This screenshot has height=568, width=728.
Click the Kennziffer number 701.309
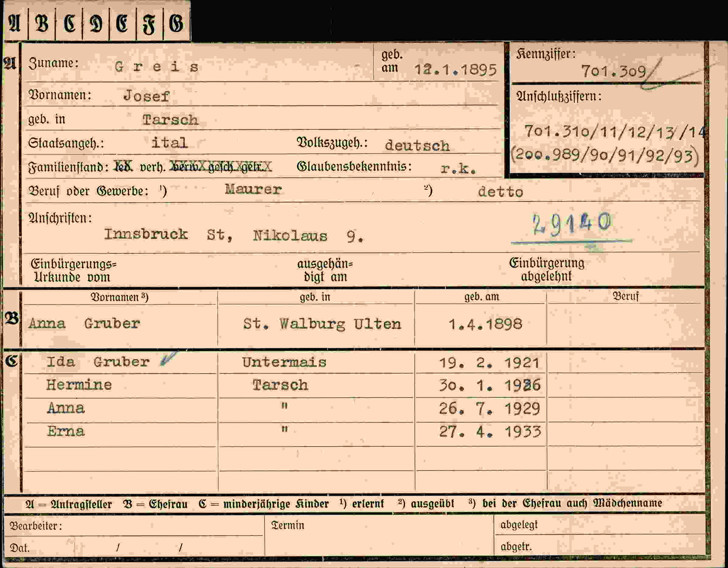(614, 71)
